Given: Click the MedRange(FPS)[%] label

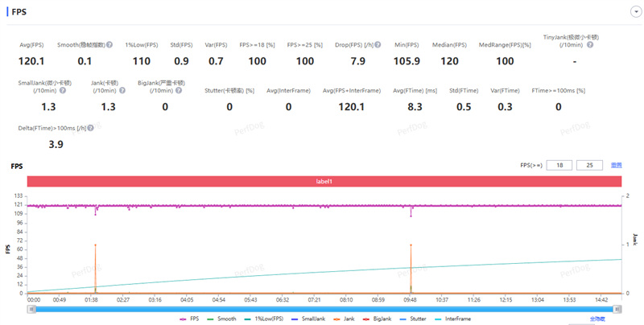Looking at the screenshot, I should tap(505, 45).
